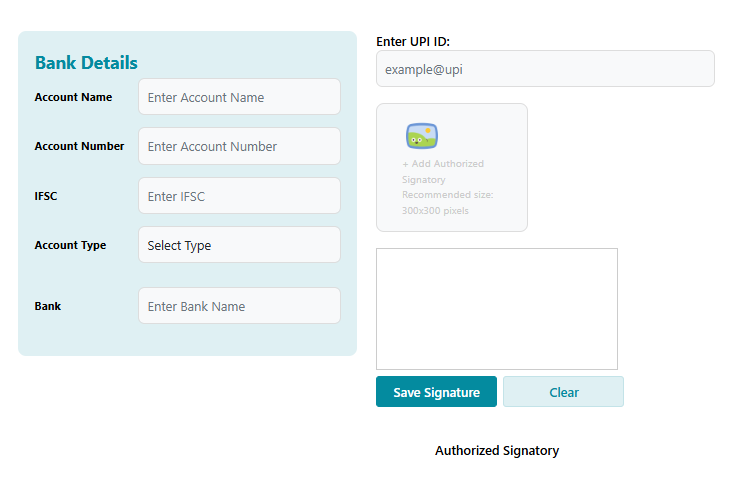742x480 pixels.
Task: Click the 'Enter UPI ID:' label
Action: 414,41
